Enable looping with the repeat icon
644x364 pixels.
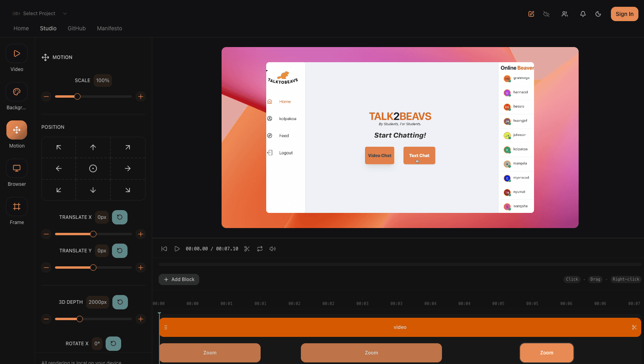pyautogui.click(x=260, y=248)
